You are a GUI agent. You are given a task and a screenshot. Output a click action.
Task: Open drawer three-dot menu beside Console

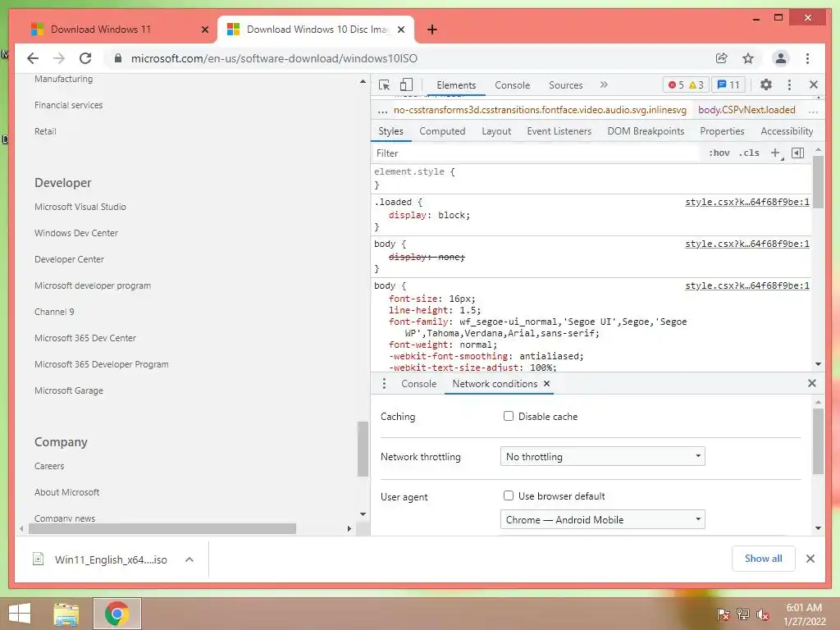[x=384, y=384]
